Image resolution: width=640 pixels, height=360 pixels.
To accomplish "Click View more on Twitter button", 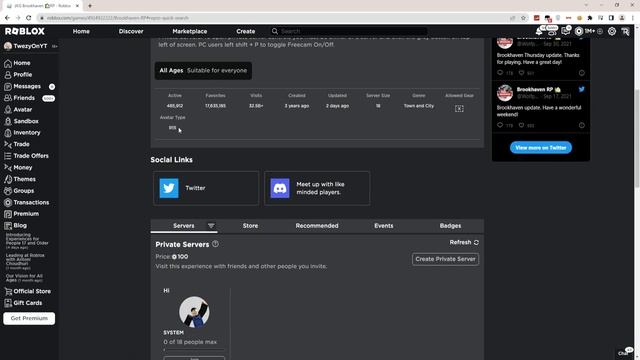I will (541, 148).
